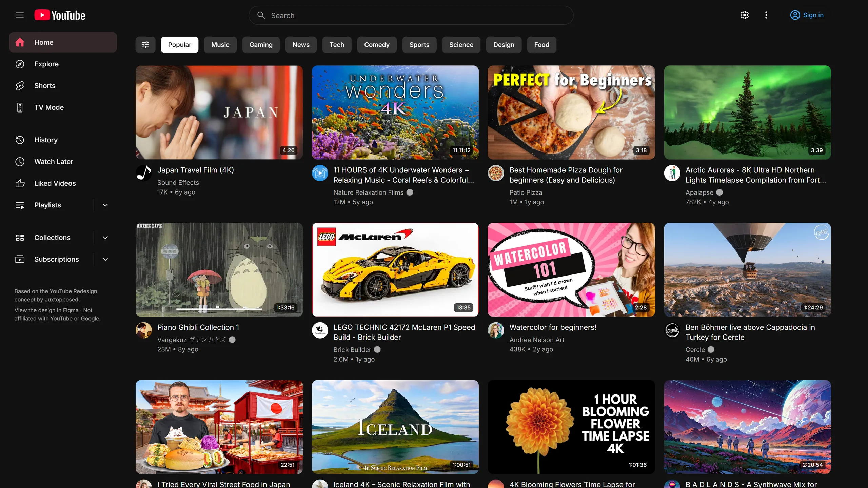Switch to TV Mode
The height and width of the screenshot is (488, 868).
tap(63, 107)
